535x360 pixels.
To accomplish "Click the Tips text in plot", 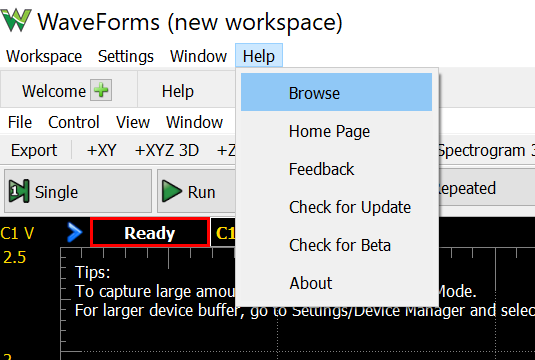I will pyautogui.click(x=92, y=272).
